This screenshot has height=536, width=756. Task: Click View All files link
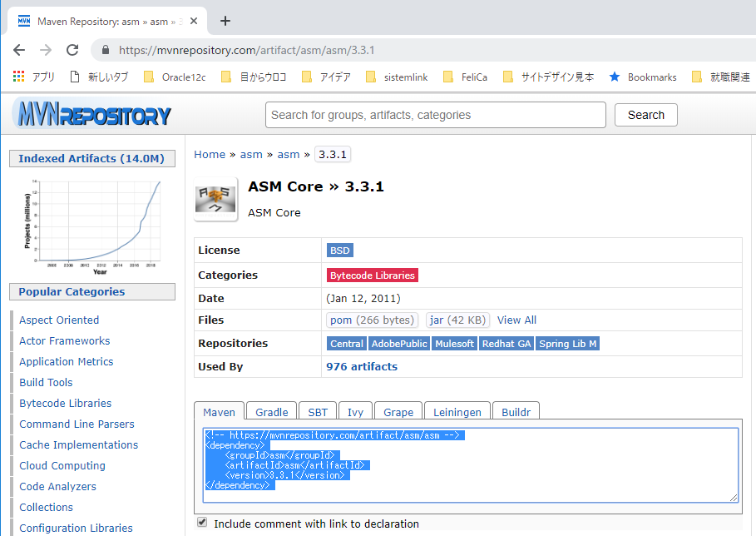[516, 320]
